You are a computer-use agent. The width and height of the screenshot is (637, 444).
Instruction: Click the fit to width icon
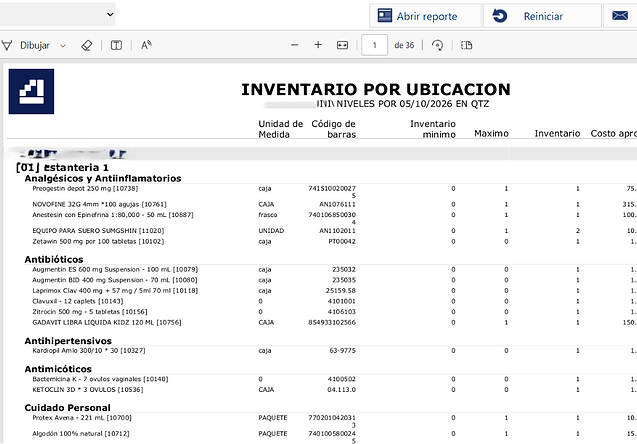pos(342,45)
